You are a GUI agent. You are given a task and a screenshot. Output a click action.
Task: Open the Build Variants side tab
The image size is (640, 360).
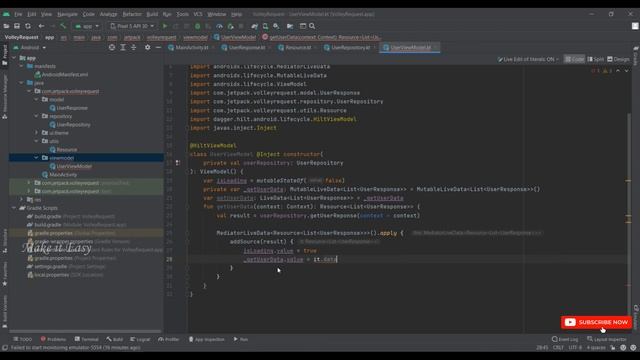4,312
